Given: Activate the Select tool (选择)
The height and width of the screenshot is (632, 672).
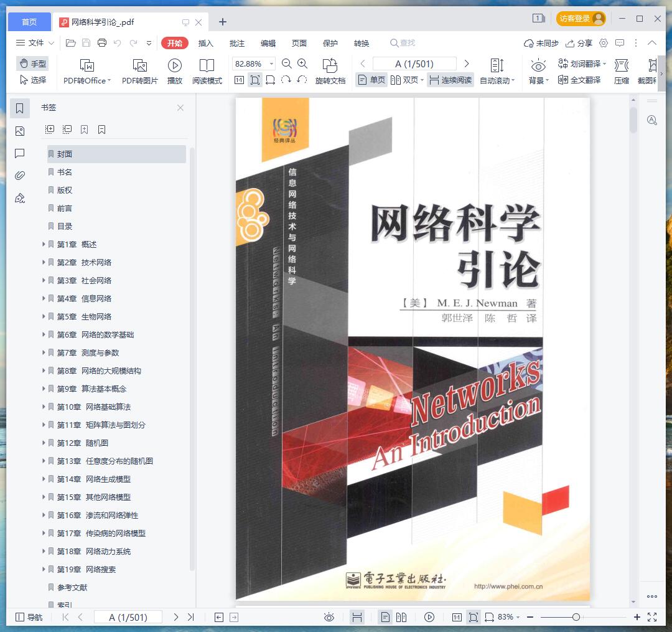Looking at the screenshot, I should tap(33, 80).
